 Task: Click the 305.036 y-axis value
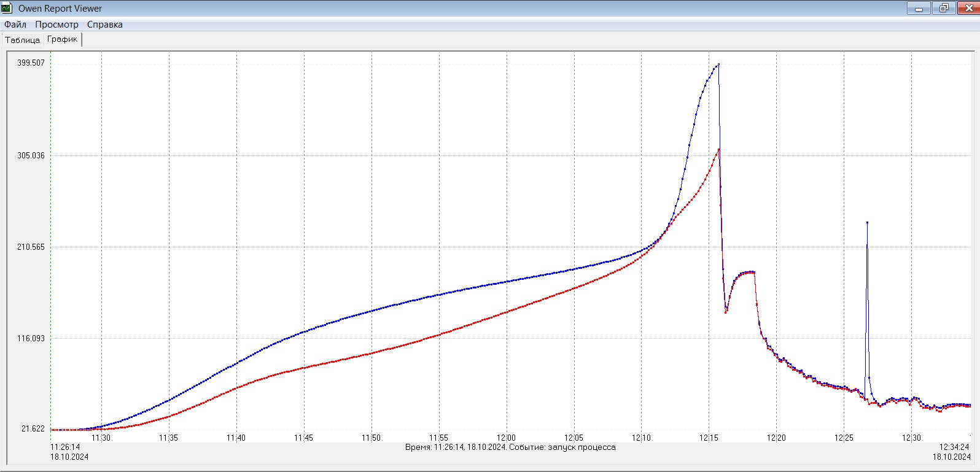click(31, 155)
